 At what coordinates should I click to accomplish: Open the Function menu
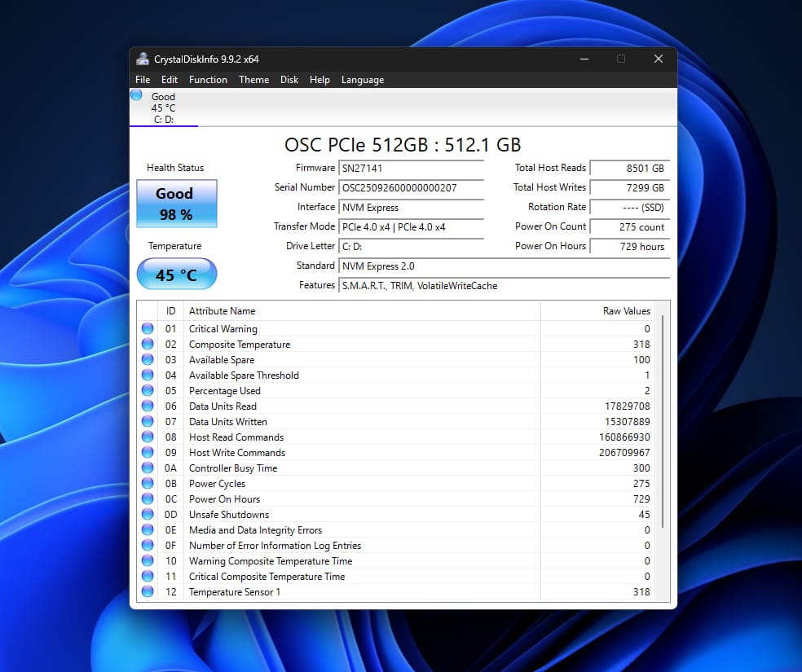pyautogui.click(x=208, y=80)
